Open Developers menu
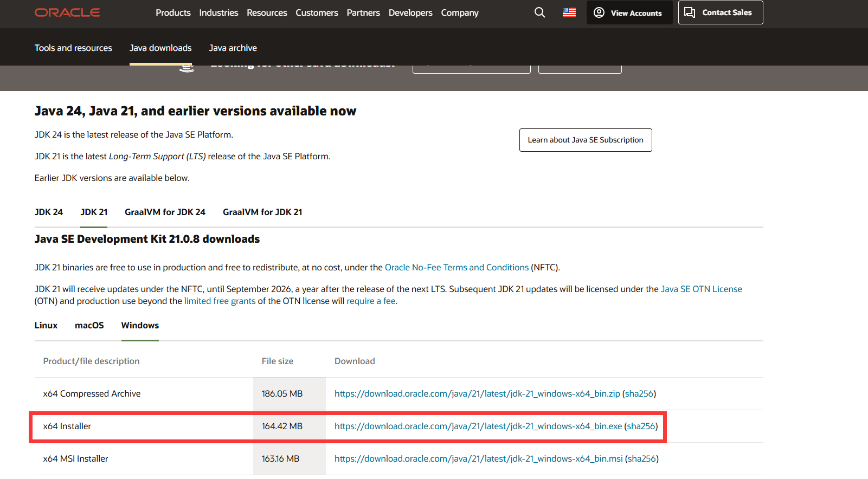 [x=410, y=12]
